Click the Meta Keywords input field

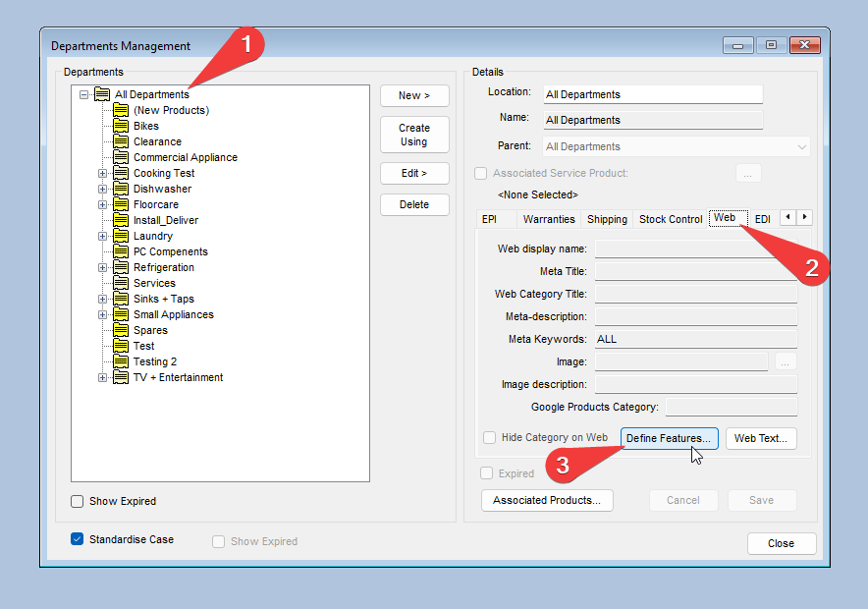695,339
